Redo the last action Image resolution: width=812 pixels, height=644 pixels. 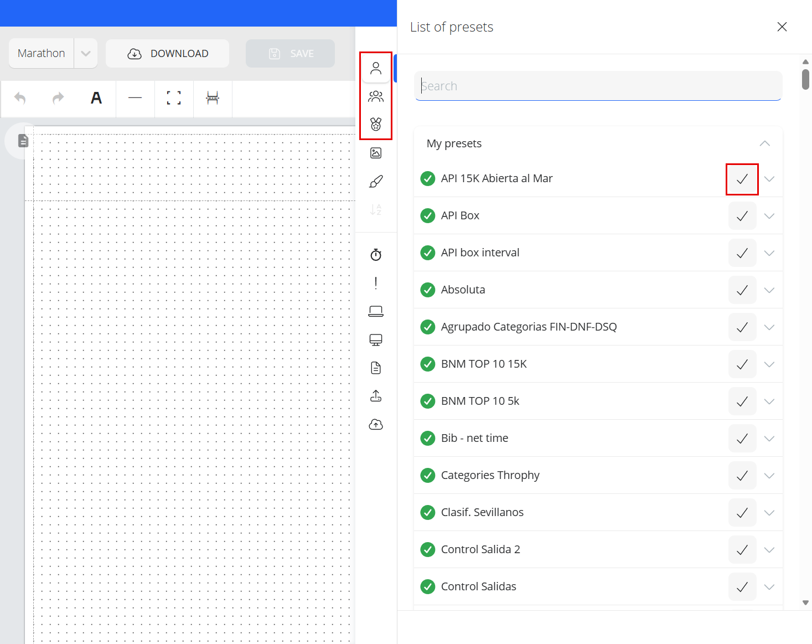click(58, 99)
